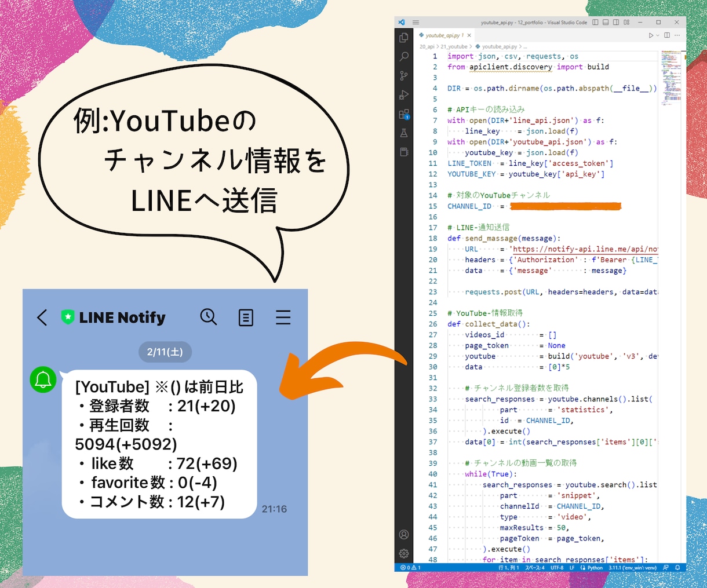Run the Python file with play button
Image resolution: width=707 pixels, height=588 pixels.
651,35
